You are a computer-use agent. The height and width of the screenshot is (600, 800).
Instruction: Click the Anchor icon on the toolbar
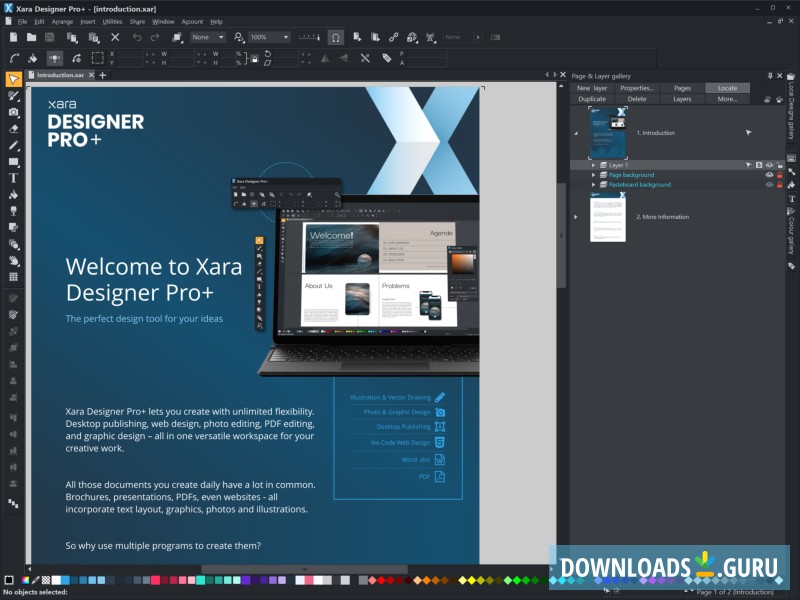[x=334, y=37]
